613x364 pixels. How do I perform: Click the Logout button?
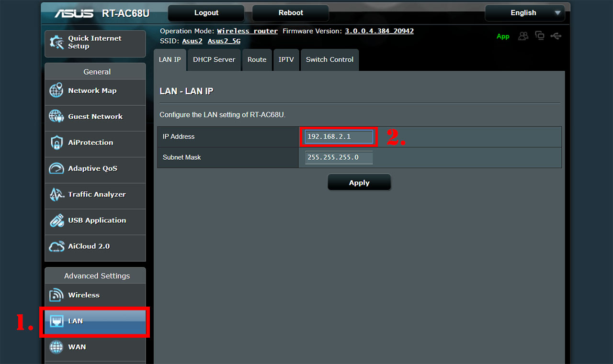206,13
